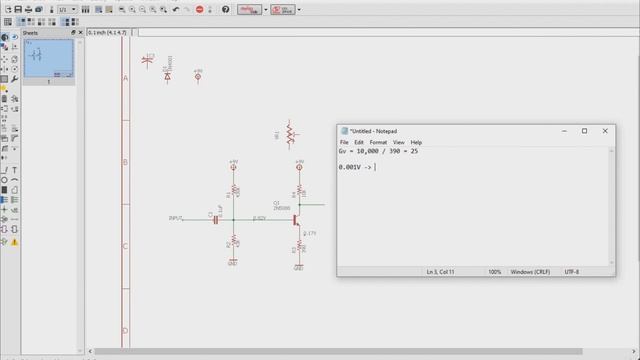
Task: Open Notepad View menu
Action: click(398, 142)
